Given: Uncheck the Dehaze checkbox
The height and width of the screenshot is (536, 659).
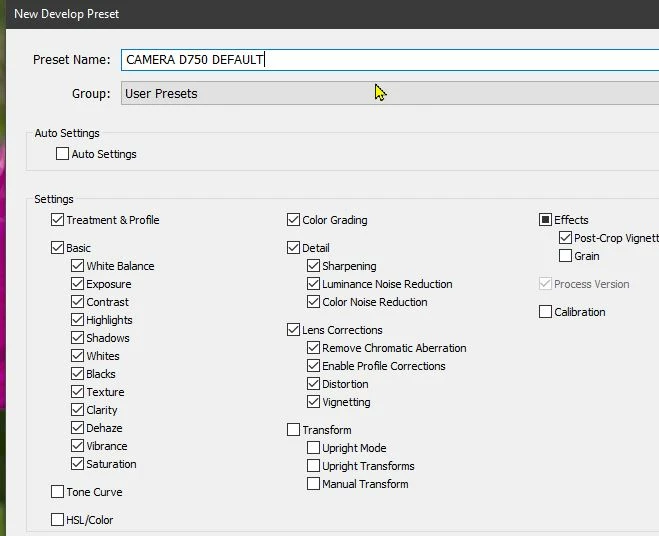Looking at the screenshot, I should (x=77, y=428).
